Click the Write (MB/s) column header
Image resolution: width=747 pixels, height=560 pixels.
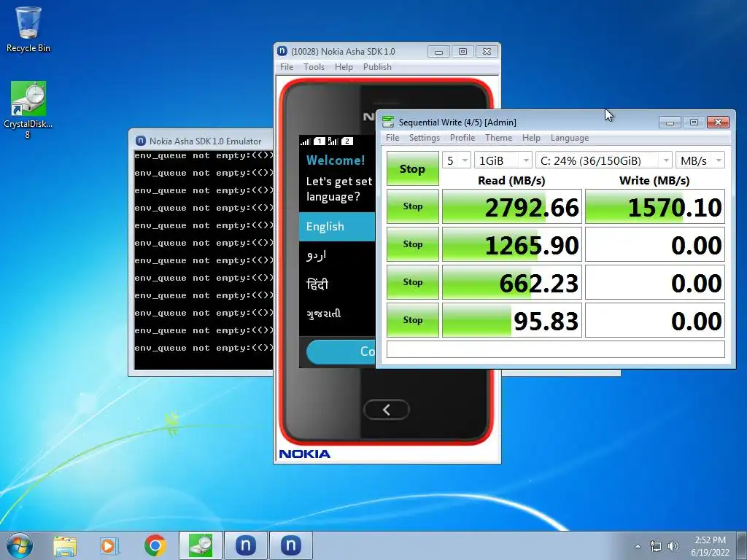[654, 181]
